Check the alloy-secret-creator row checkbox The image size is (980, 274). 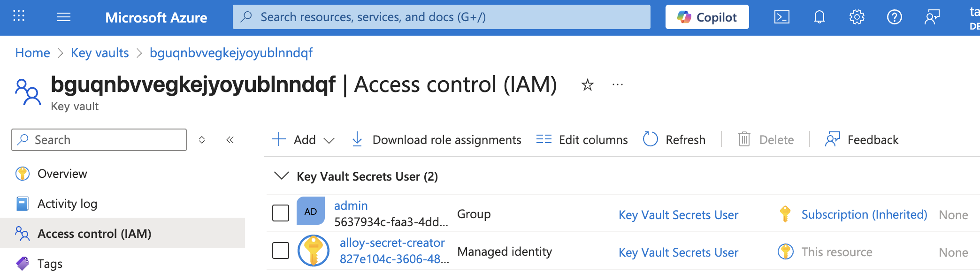pos(281,251)
